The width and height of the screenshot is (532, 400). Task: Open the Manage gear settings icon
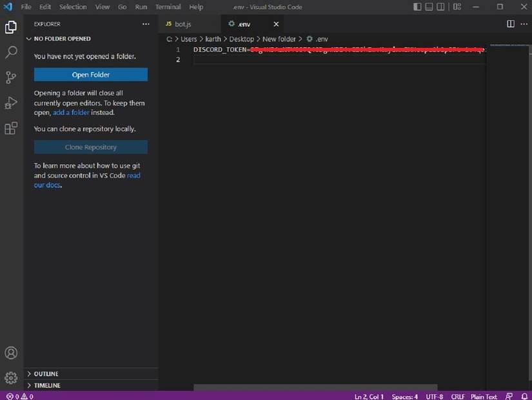click(x=11, y=378)
